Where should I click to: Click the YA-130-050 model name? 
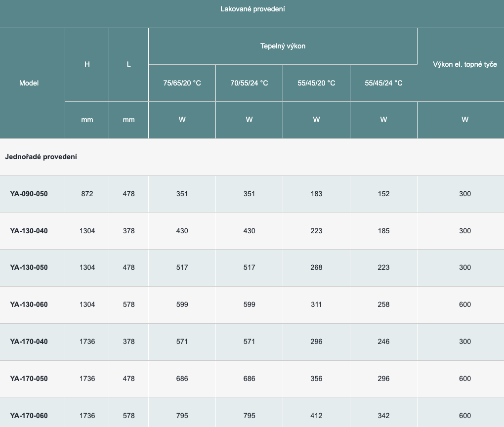pyautogui.click(x=29, y=267)
